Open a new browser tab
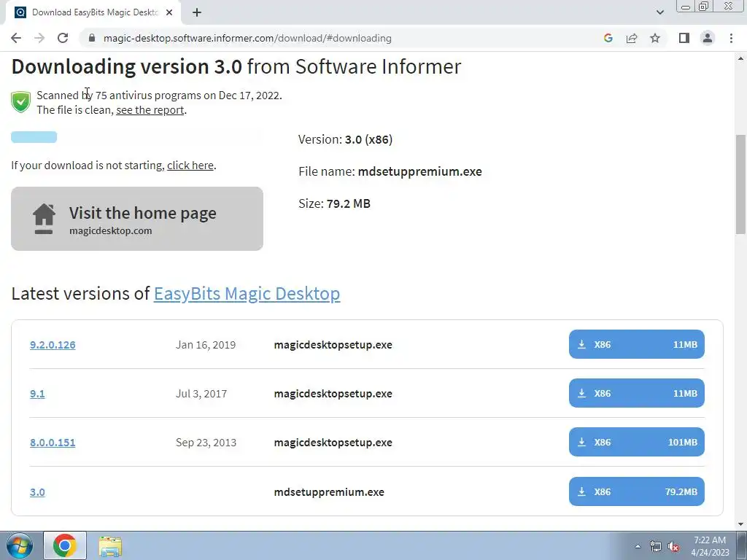This screenshot has height=560, width=747. [x=197, y=12]
